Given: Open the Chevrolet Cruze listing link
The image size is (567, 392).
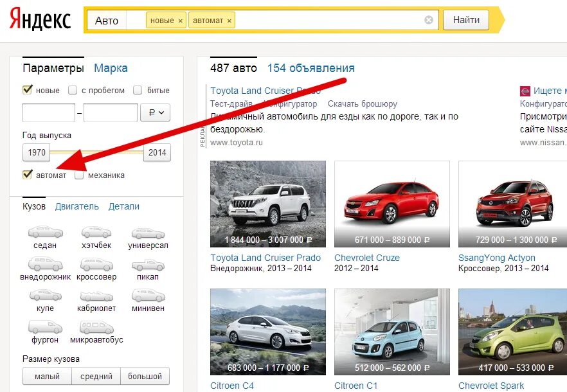Looking at the screenshot, I should (x=367, y=258).
